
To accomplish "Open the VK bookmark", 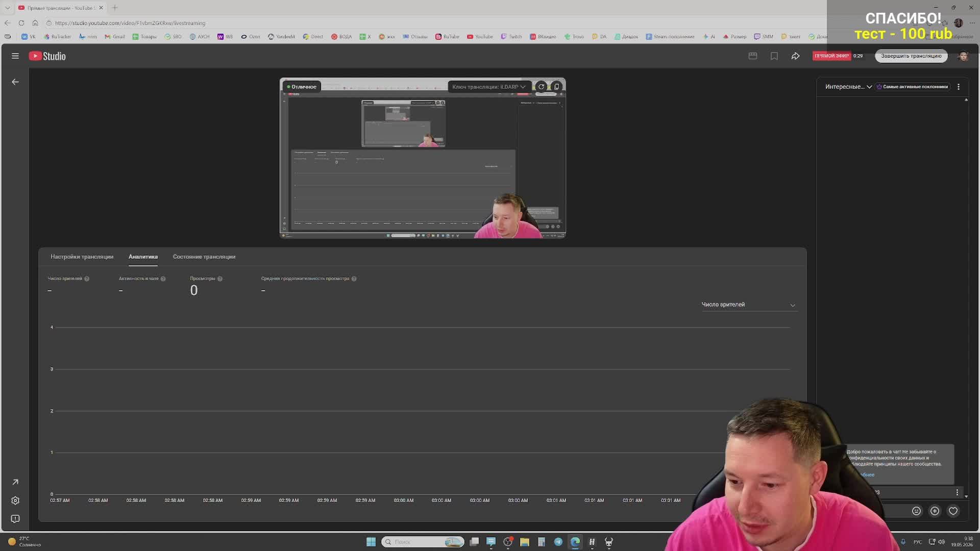I will pos(29,37).
